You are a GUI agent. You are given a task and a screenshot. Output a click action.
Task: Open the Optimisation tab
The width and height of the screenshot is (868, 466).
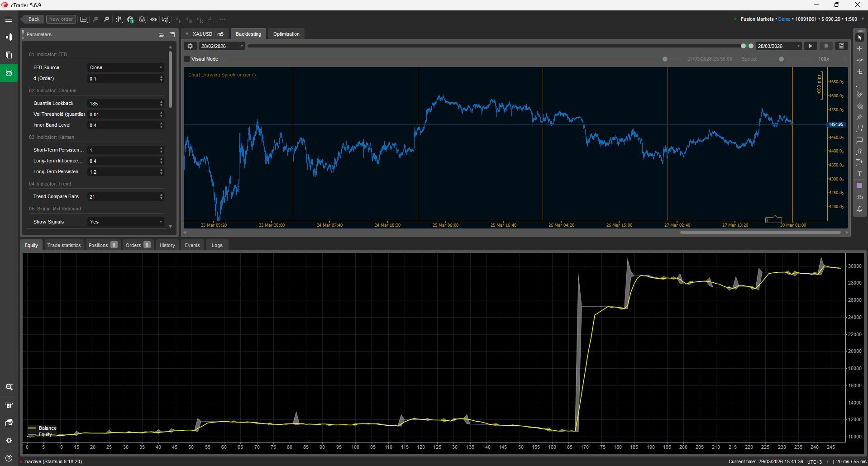pos(286,33)
